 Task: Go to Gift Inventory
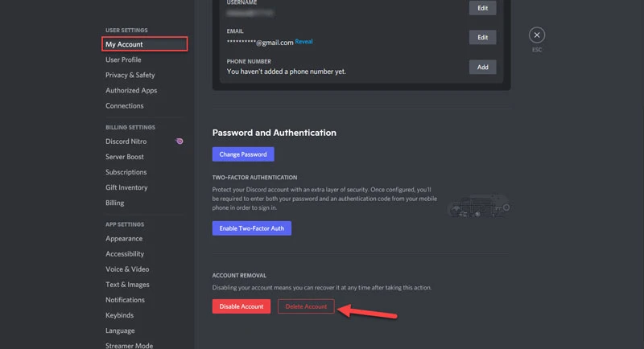click(x=126, y=187)
